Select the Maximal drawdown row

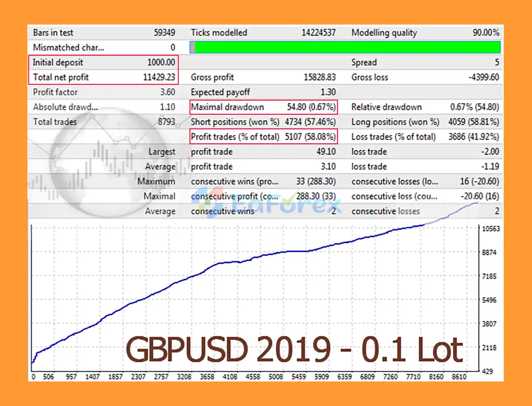263,107
